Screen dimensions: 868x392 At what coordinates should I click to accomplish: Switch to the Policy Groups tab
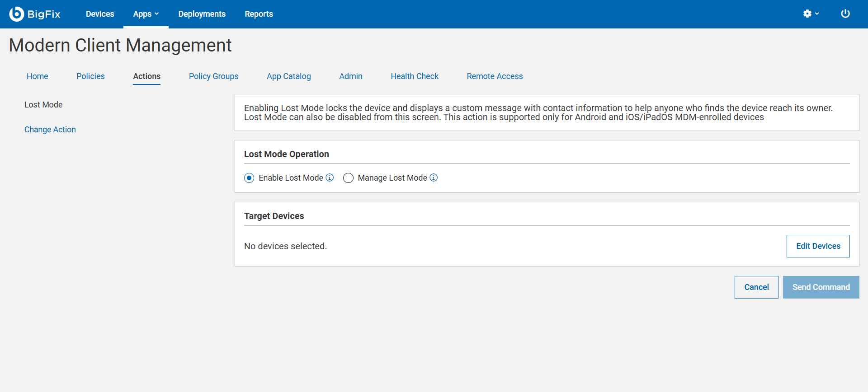tap(214, 76)
